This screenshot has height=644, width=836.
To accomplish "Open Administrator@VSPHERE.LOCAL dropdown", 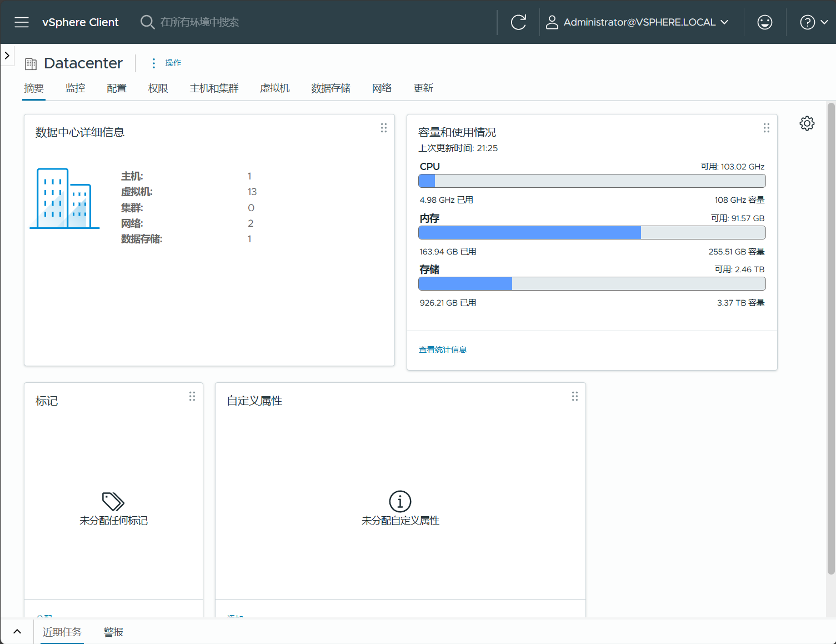I will coord(637,22).
